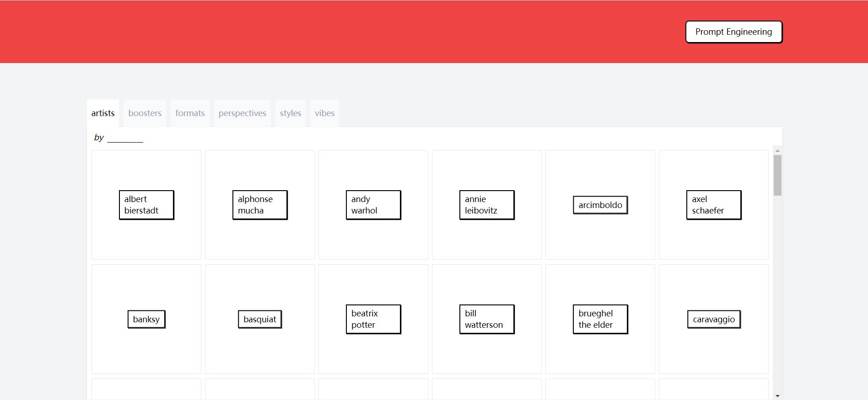The height and width of the screenshot is (400, 868).
Task: Select the styles tab
Action: 290,113
